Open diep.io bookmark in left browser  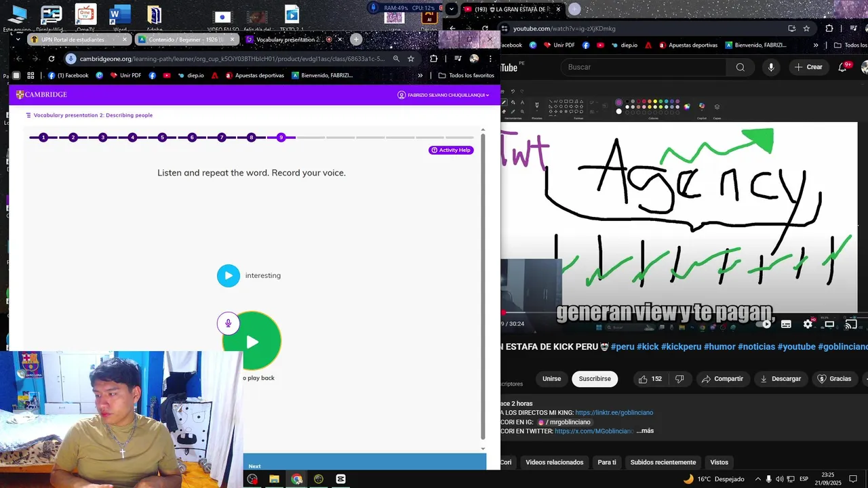(x=191, y=75)
